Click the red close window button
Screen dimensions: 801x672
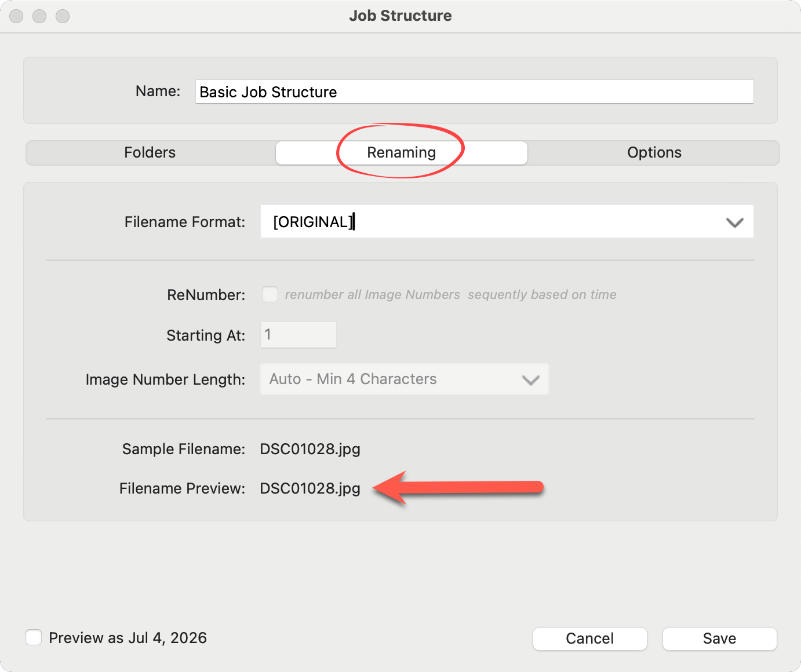point(16,16)
